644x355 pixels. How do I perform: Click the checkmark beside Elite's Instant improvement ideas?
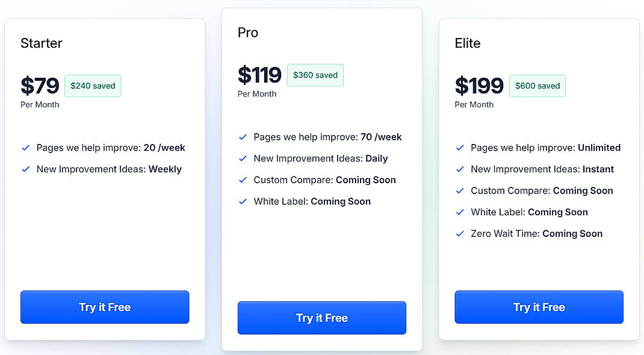[460, 169]
